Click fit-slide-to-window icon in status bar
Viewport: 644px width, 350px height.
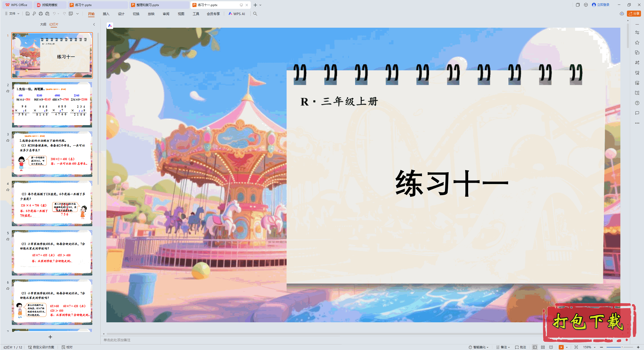pyautogui.click(x=576, y=347)
